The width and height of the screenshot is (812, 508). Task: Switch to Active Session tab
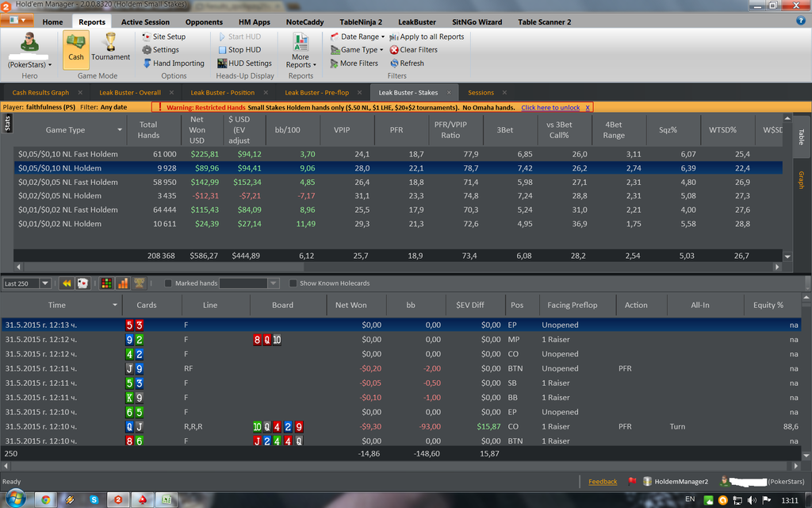(x=146, y=21)
